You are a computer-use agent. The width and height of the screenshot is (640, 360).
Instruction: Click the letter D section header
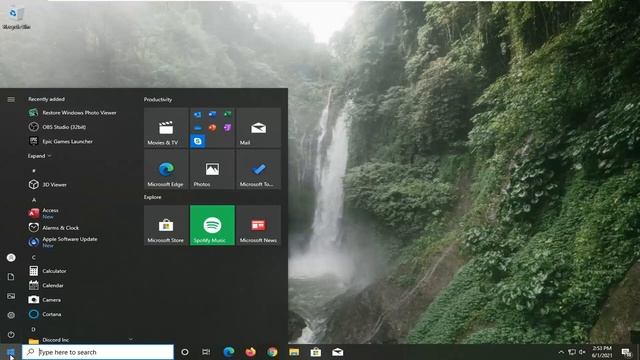click(x=33, y=329)
